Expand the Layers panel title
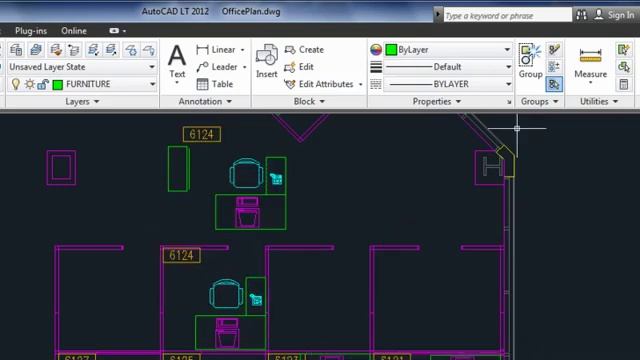 [x=82, y=102]
